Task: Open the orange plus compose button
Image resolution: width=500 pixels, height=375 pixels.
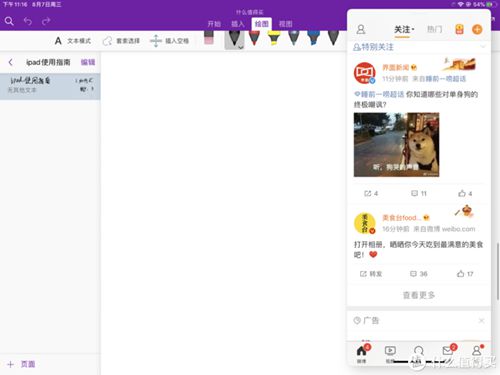Action: click(x=477, y=29)
